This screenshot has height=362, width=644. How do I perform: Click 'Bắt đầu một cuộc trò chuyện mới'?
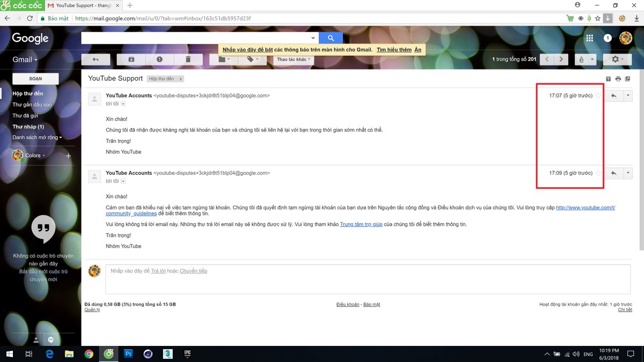43,276
